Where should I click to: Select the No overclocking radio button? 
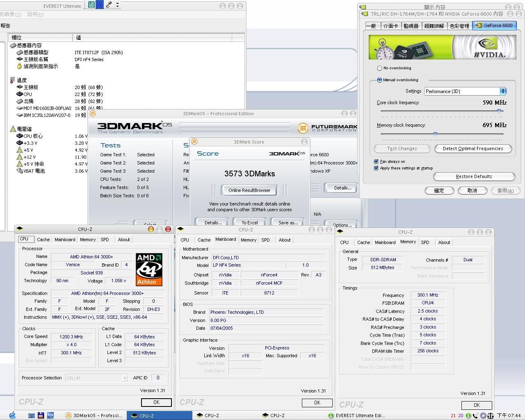pyautogui.click(x=379, y=68)
